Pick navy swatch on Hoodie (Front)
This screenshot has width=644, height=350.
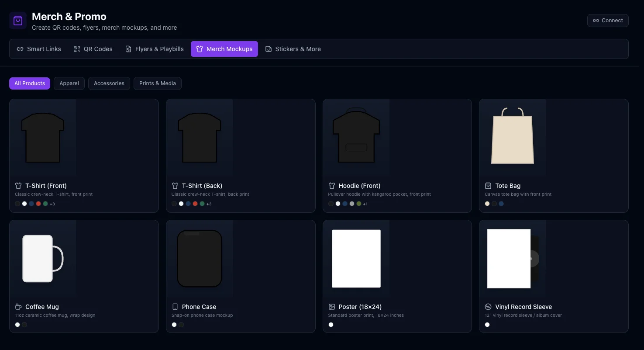tap(345, 204)
